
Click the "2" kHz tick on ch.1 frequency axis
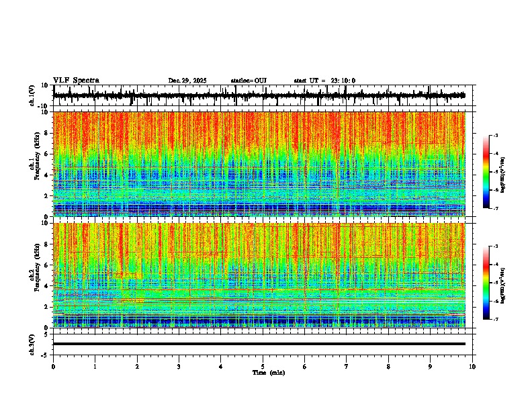(47, 196)
